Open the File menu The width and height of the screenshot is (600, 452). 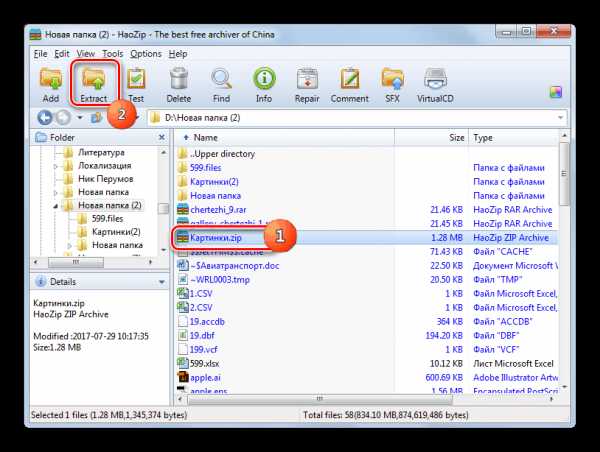40,54
